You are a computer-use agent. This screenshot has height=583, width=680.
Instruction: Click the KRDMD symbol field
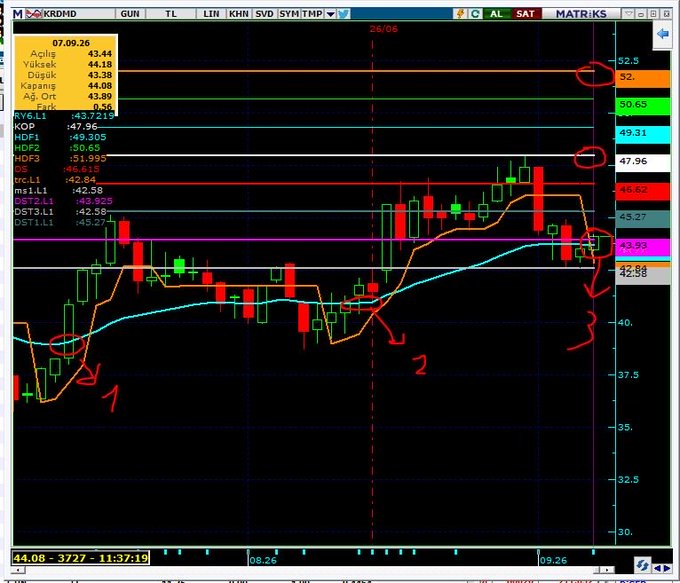(78, 14)
